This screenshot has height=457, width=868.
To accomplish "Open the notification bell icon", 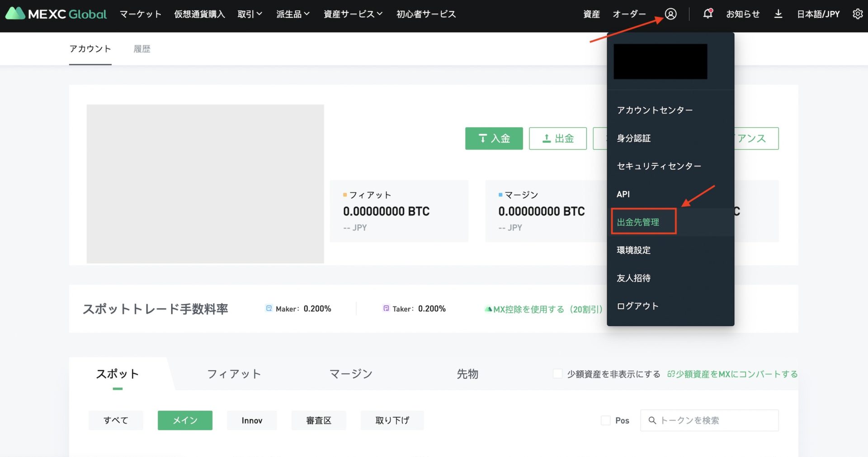I will tap(708, 14).
